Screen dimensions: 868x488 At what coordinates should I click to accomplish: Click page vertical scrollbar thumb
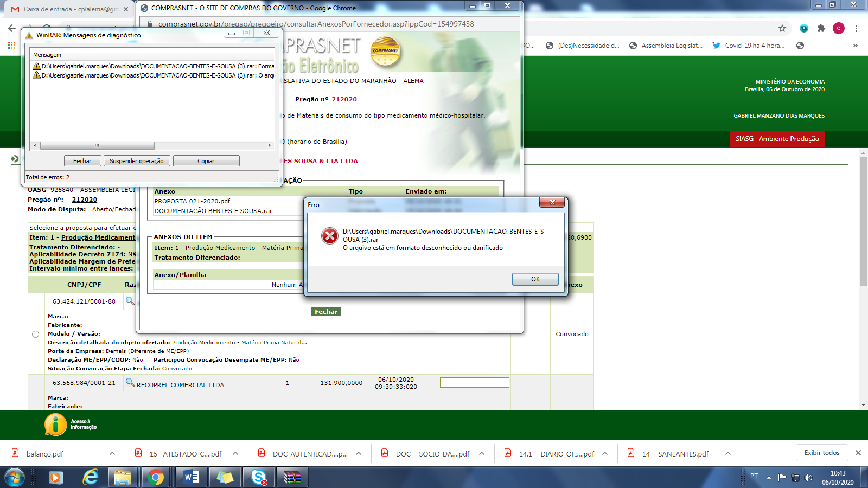863,221
